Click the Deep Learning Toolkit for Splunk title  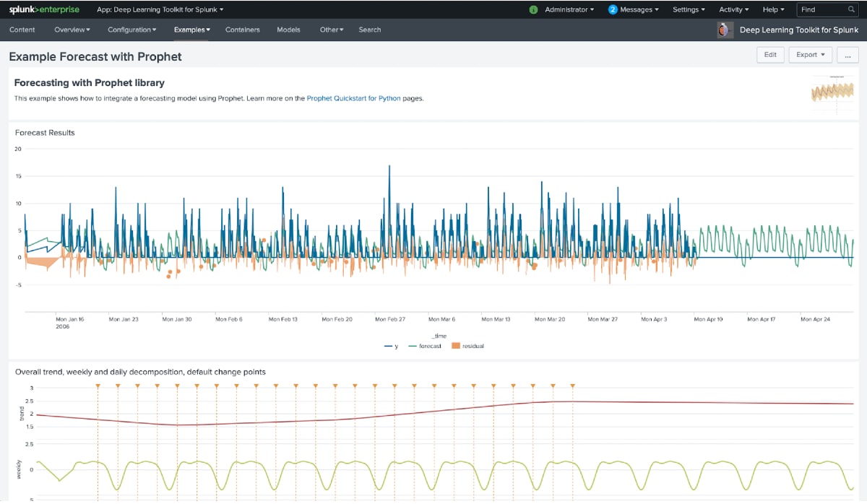coord(799,30)
